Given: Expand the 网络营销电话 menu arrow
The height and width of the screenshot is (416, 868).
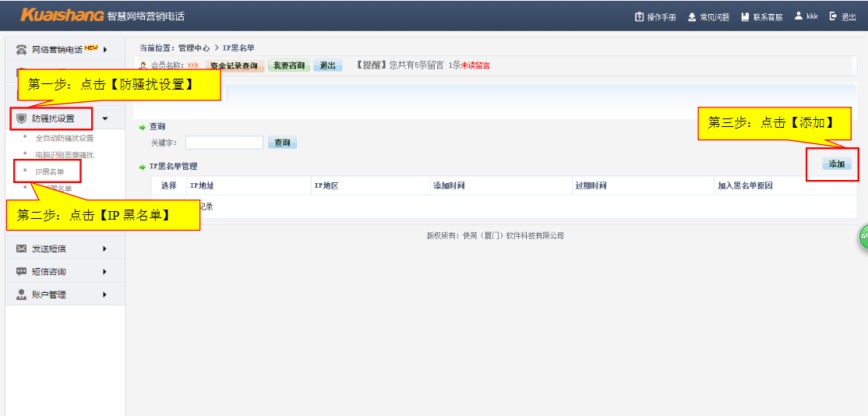Looking at the screenshot, I should point(104,50).
